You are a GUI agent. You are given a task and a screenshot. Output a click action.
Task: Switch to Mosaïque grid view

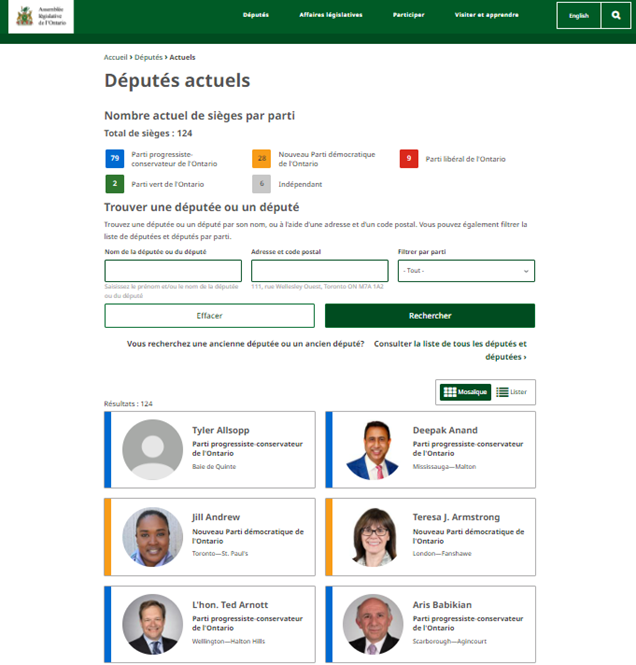[x=465, y=392]
